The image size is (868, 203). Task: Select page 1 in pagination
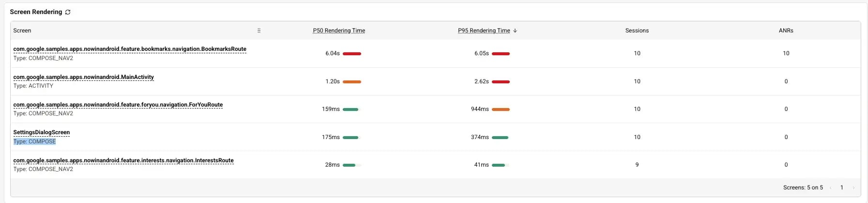pyautogui.click(x=842, y=187)
